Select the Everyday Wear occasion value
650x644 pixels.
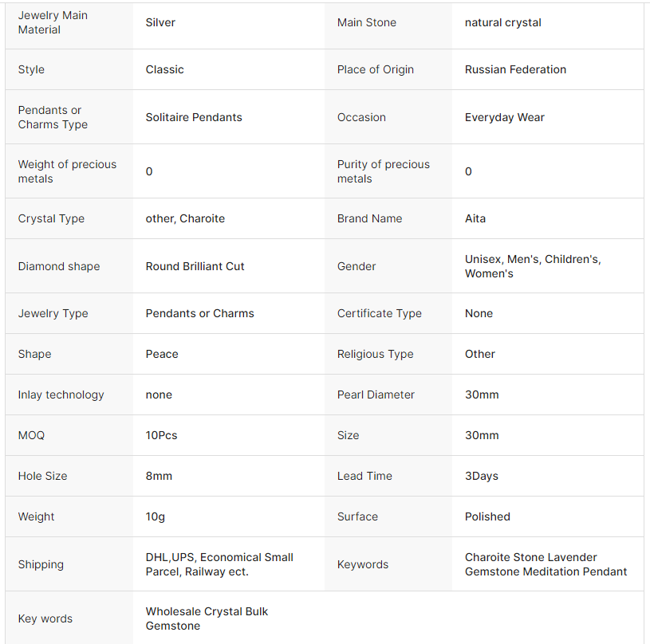pos(504,117)
